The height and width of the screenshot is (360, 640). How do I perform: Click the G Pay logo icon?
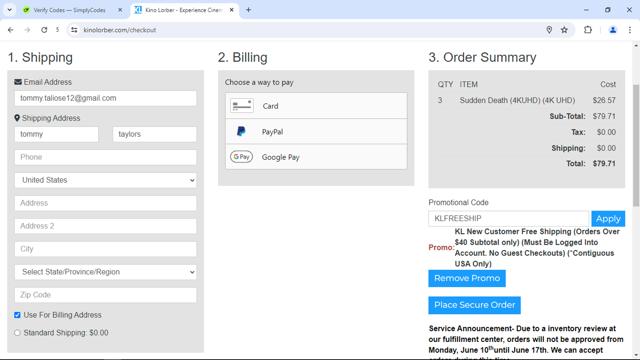coord(241,157)
